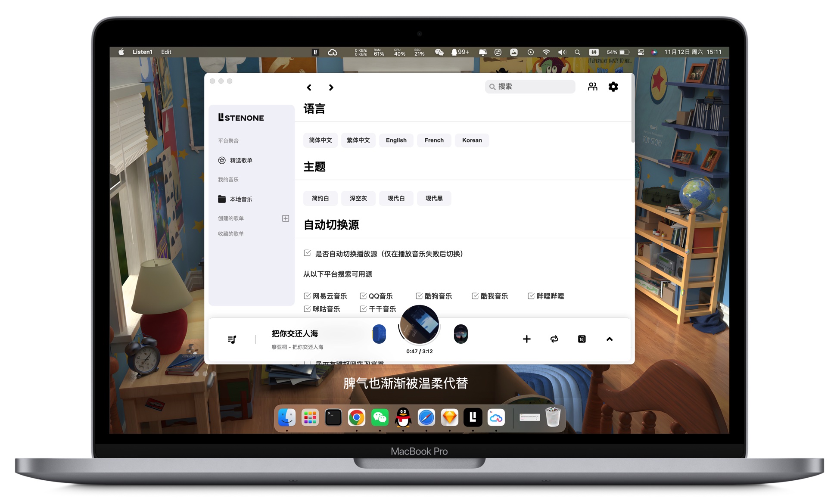Click the repeat/loop playback icon
Image resolution: width=840 pixels, height=504 pixels.
[x=554, y=339]
